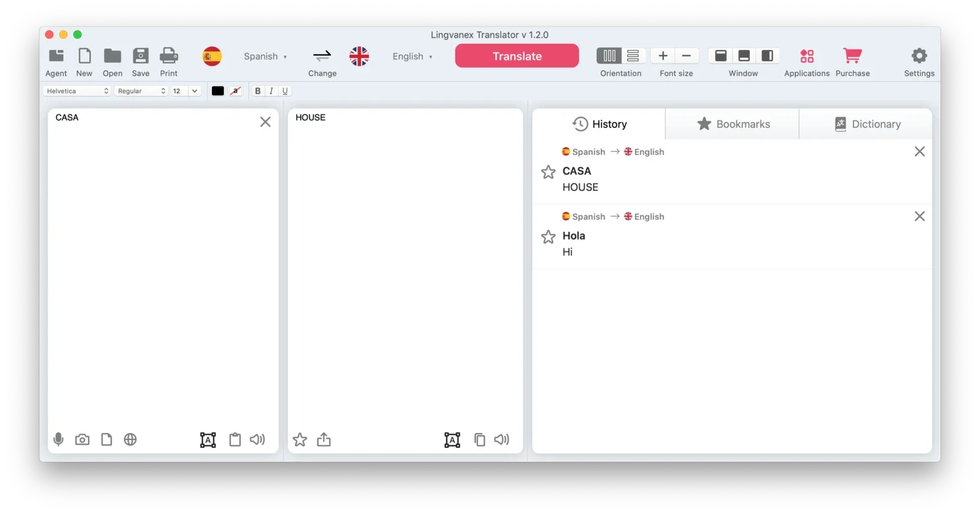
Task: Open the Spanish source language dropdown
Action: pos(265,57)
